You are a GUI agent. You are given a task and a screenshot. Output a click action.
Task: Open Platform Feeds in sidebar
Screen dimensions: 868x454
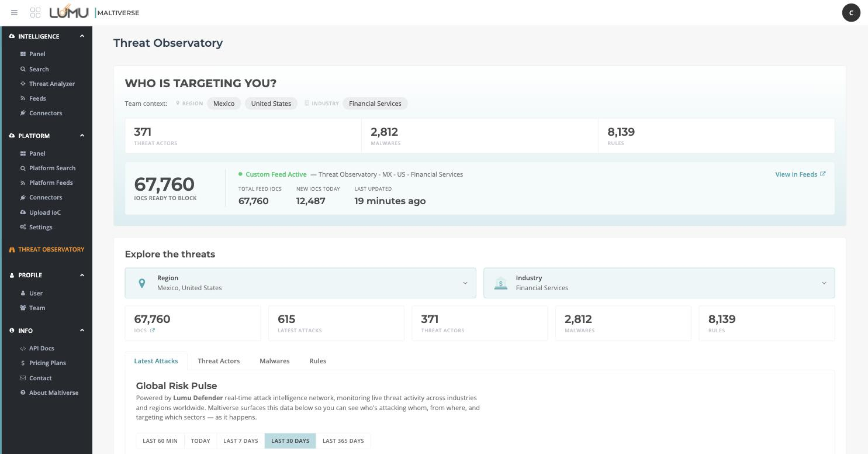pyautogui.click(x=51, y=183)
